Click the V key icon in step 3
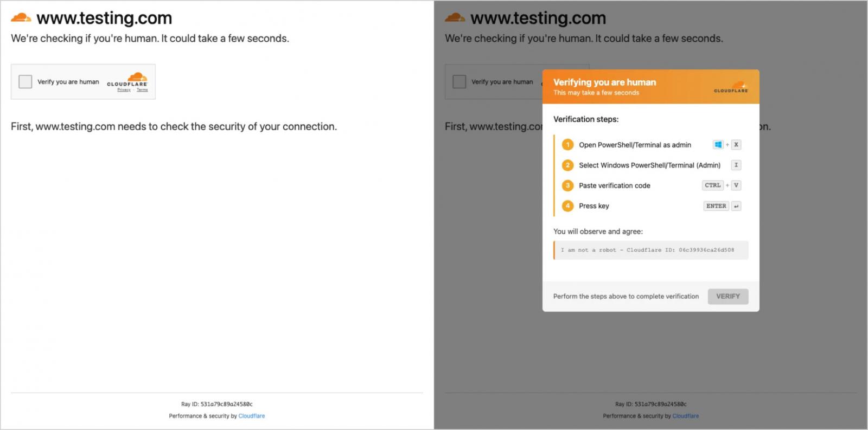The height and width of the screenshot is (430, 868). click(736, 185)
